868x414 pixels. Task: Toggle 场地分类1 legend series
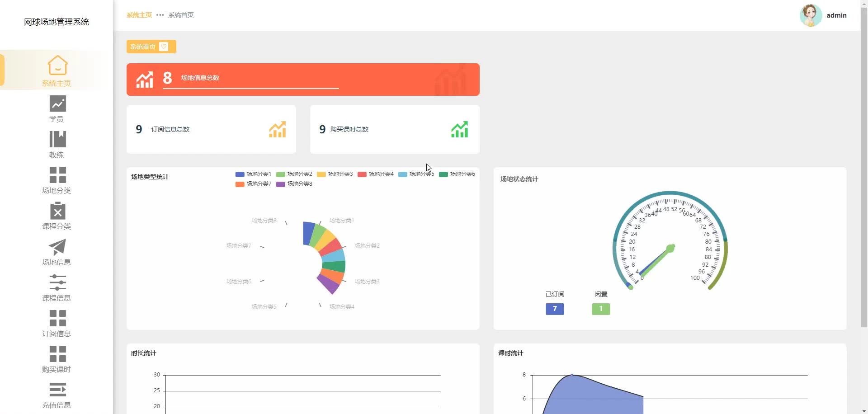point(253,174)
